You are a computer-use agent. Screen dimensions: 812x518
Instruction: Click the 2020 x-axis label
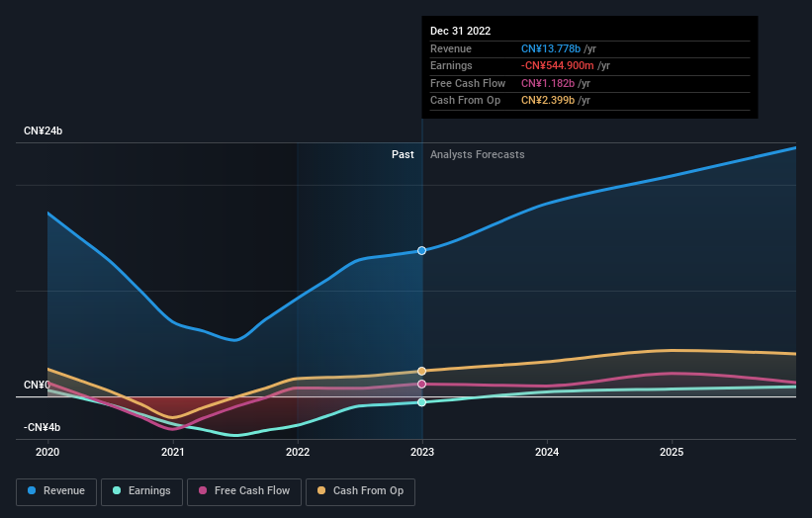click(47, 453)
